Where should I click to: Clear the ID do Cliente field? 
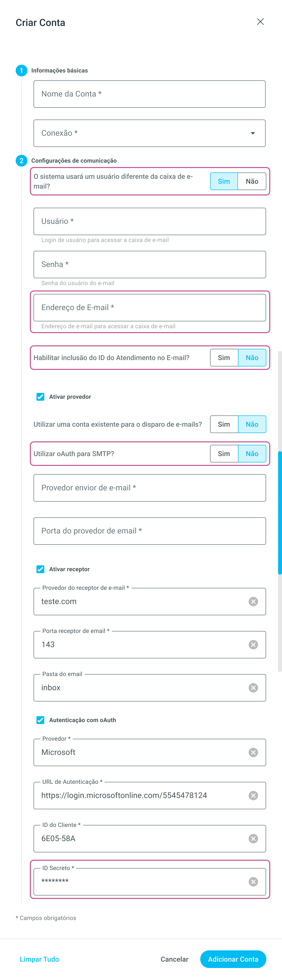click(x=253, y=838)
